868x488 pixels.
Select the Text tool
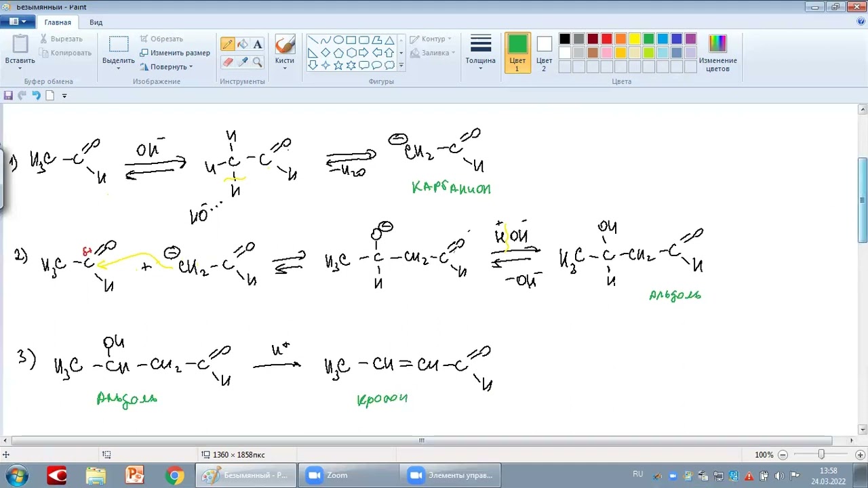(x=258, y=45)
